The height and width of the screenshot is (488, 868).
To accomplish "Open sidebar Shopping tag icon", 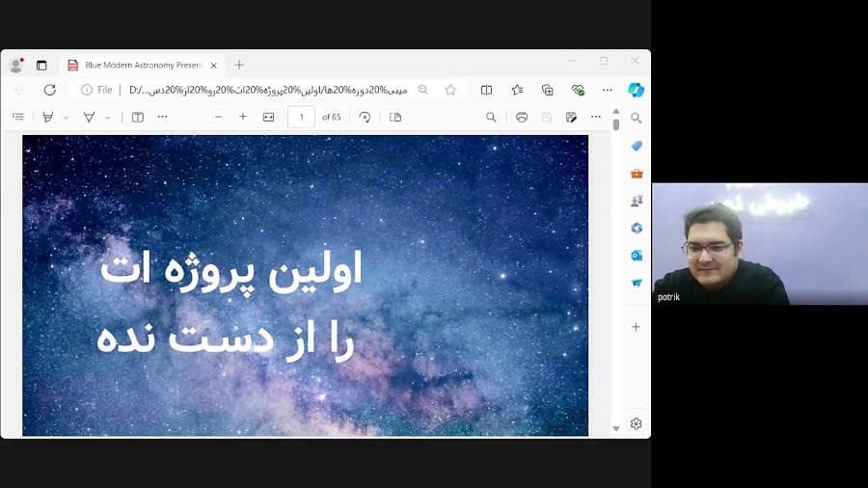I will tap(637, 146).
